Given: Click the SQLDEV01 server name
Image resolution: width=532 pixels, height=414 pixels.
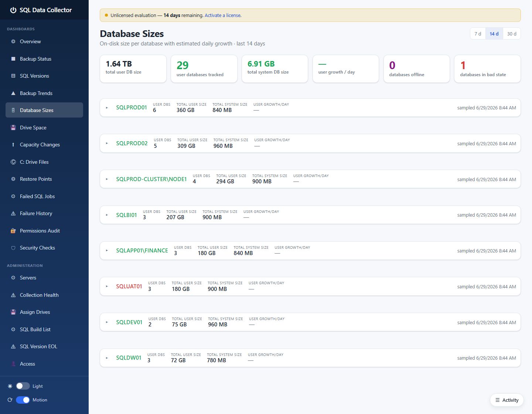Looking at the screenshot, I should coord(129,322).
